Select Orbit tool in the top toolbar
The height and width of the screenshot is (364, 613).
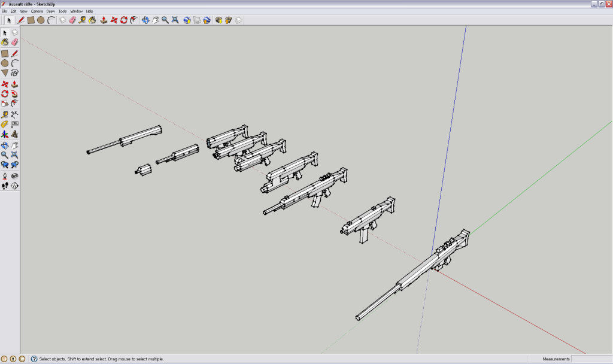[145, 20]
